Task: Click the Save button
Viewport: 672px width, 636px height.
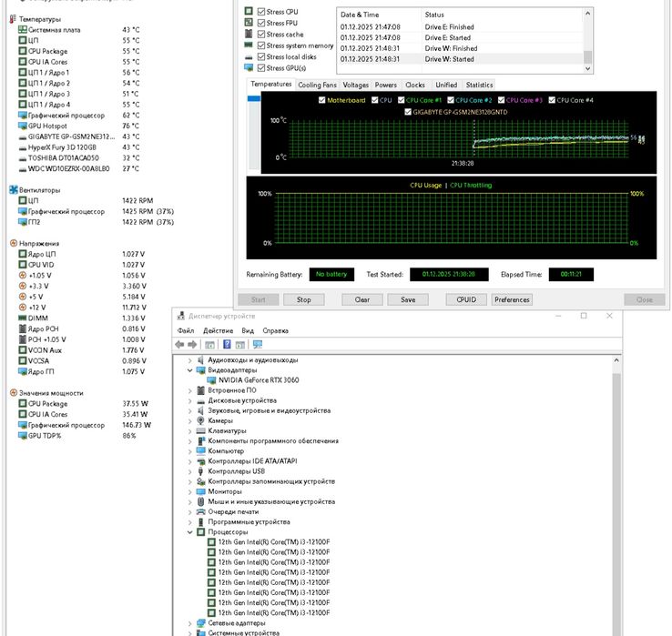Action: click(x=408, y=299)
